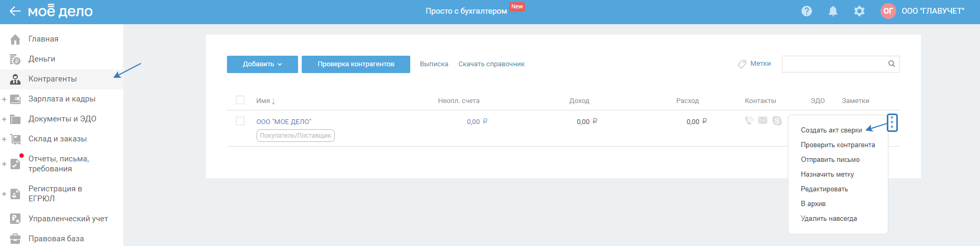Click the Покупатель/Поставщик tag
Viewport: 980px width, 246px height.
click(x=295, y=136)
